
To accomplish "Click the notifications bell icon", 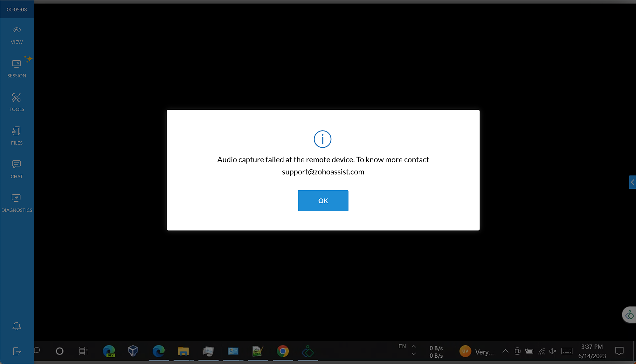I will pos(17,326).
